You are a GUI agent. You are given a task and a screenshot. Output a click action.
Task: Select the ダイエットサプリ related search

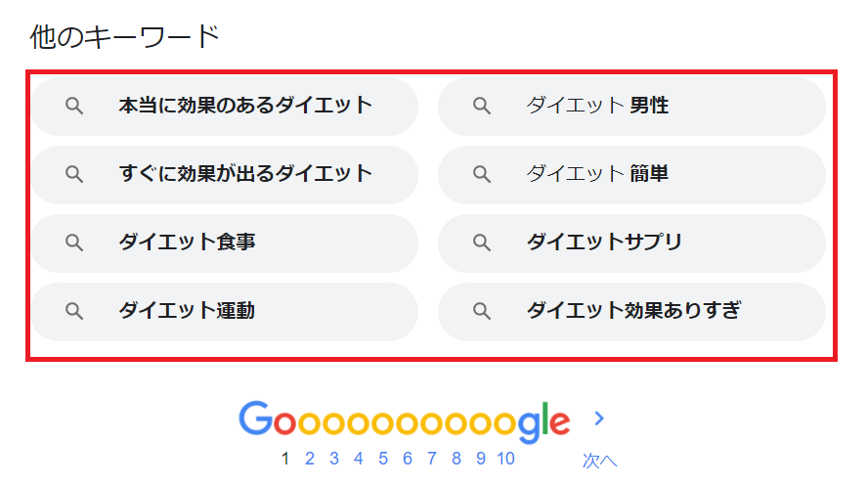pos(631,243)
